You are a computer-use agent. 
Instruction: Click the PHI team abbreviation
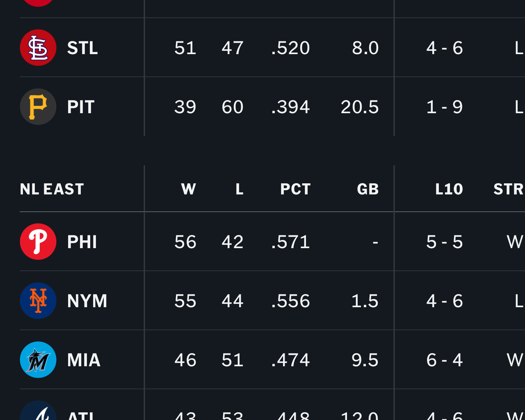(82, 242)
